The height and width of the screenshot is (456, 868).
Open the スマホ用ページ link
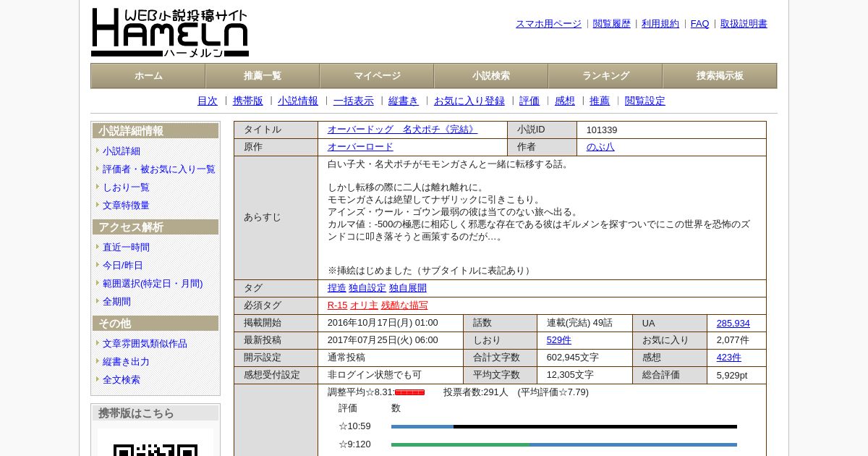pyautogui.click(x=548, y=24)
